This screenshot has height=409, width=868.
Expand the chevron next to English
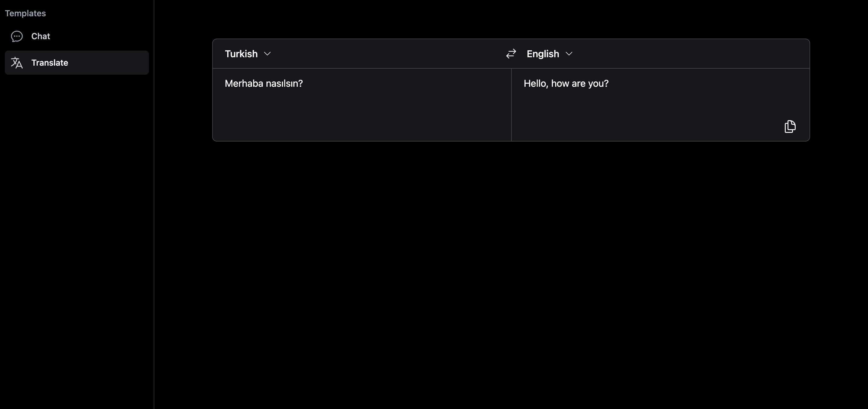(x=569, y=54)
